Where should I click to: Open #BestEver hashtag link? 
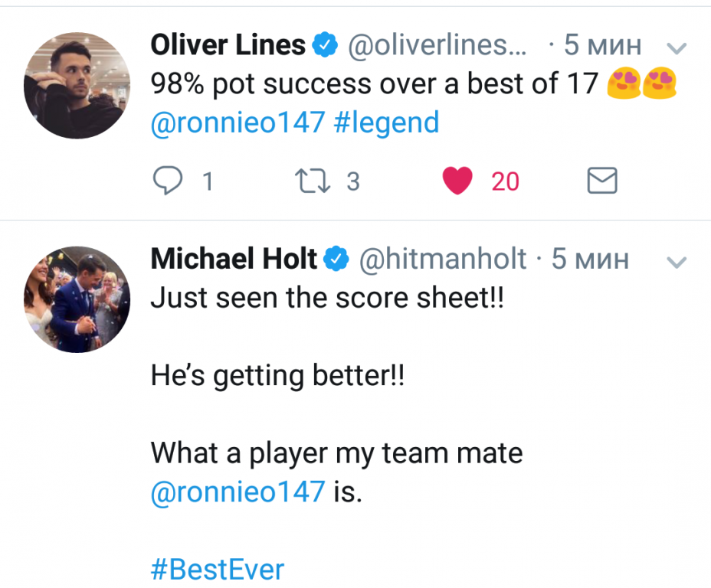click(217, 570)
